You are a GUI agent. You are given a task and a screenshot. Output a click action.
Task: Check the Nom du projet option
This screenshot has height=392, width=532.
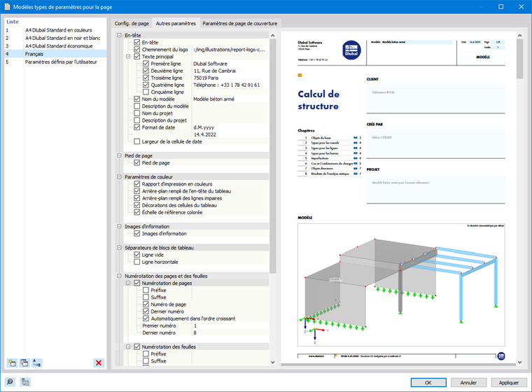tap(137, 113)
